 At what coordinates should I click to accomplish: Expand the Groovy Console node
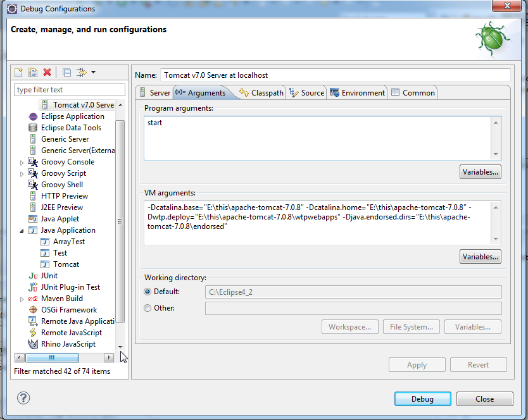point(22,163)
